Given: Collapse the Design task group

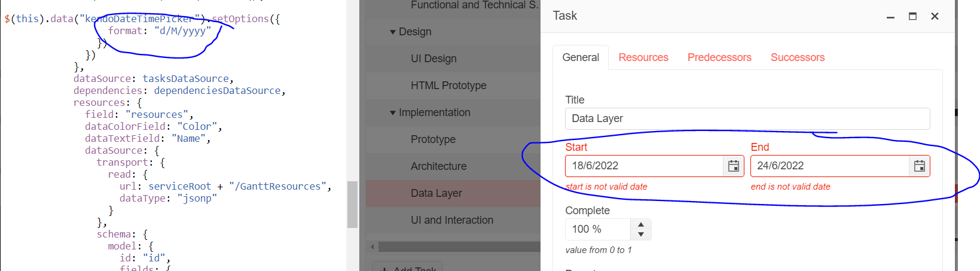Looking at the screenshot, I should coord(393,32).
